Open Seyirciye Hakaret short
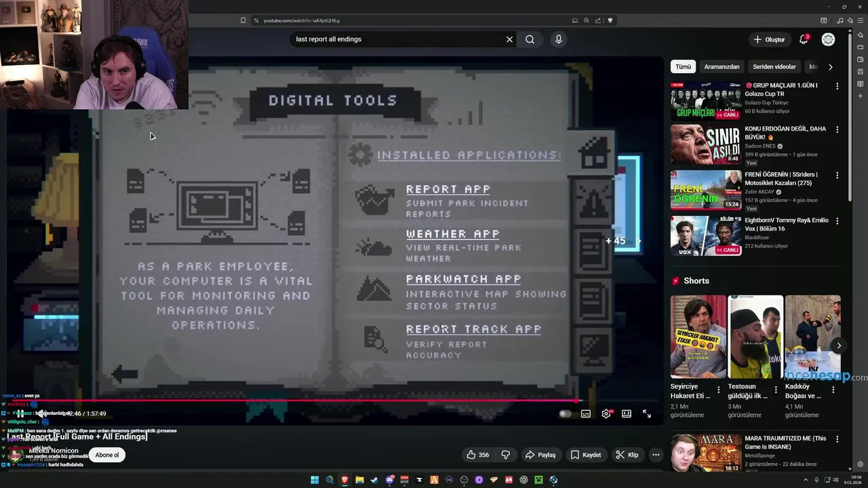This screenshot has height=488, width=868. pyautogui.click(x=698, y=337)
